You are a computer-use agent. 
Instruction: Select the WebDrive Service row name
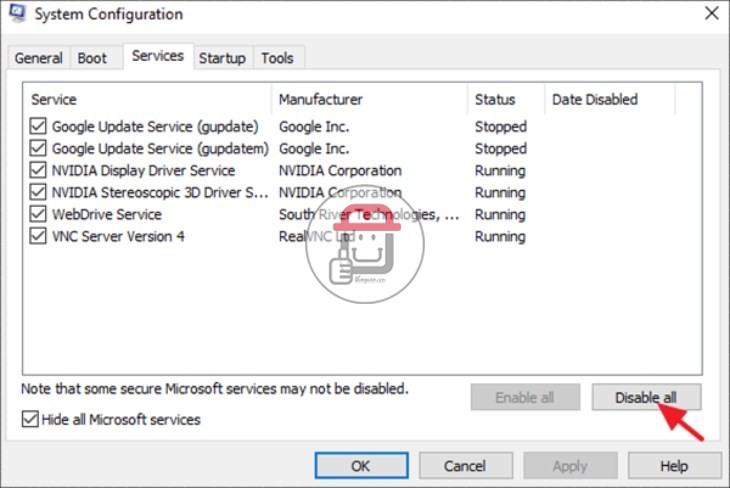tap(107, 214)
